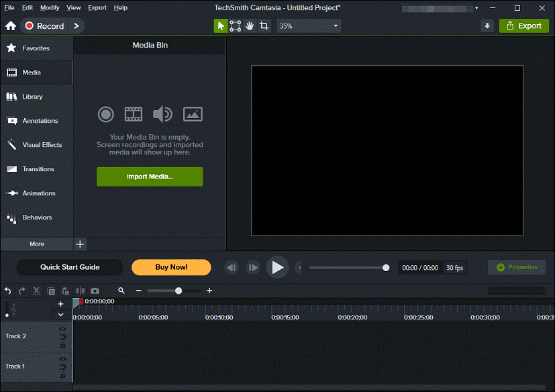Open the Modify menu
Screen dimensions: 555x392
pyautogui.click(x=50, y=7)
